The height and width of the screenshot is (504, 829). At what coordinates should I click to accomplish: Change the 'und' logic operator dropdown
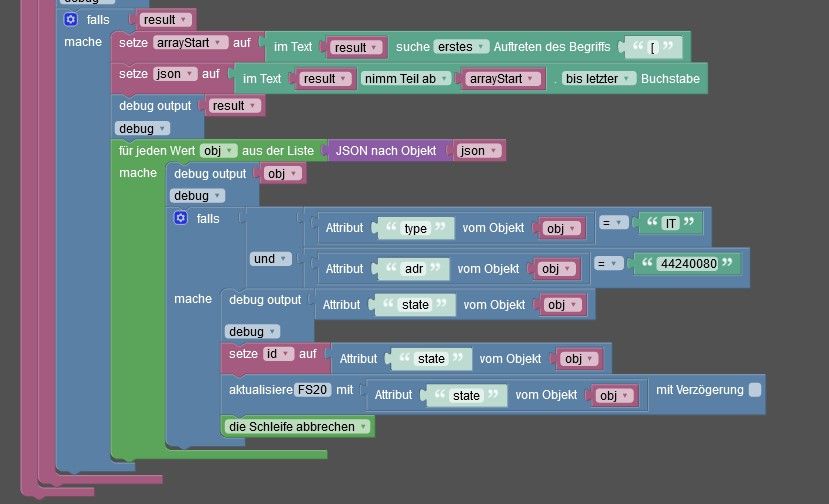pyautogui.click(x=270, y=259)
